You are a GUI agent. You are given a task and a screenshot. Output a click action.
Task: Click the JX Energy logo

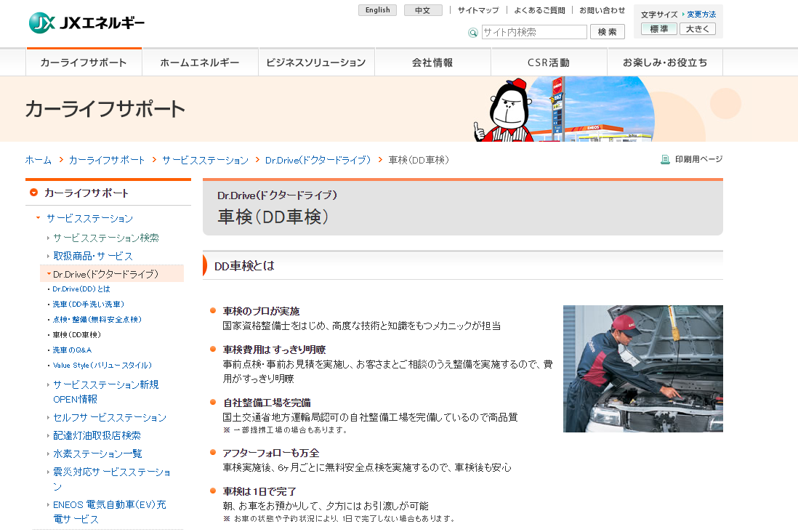(86, 23)
